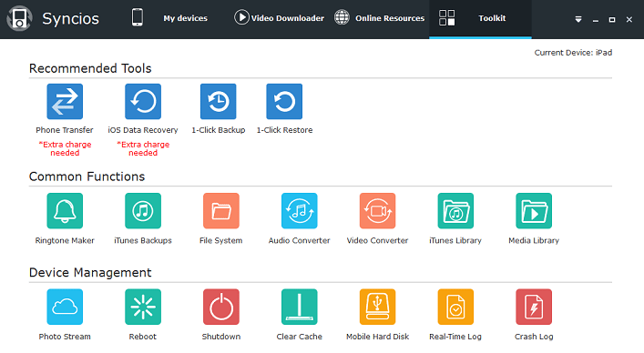Click the 1-Click Backup label
The width and height of the screenshot is (644, 353).
tap(218, 130)
